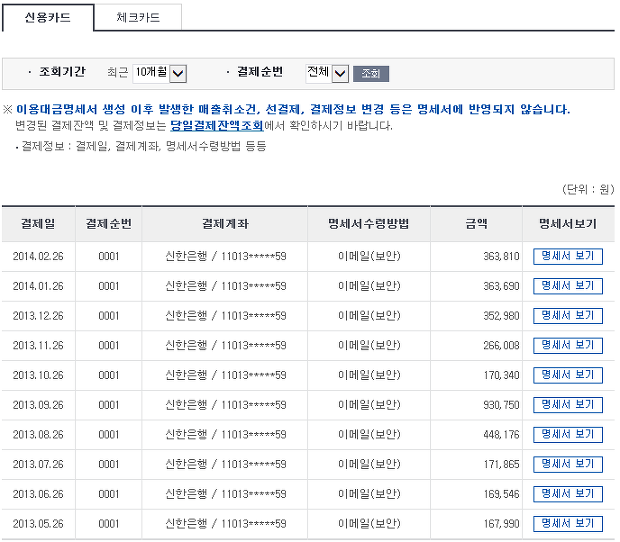This screenshot has height=542, width=620.
Task: Switch to the 신용카드 tab
Action: click(x=48, y=17)
